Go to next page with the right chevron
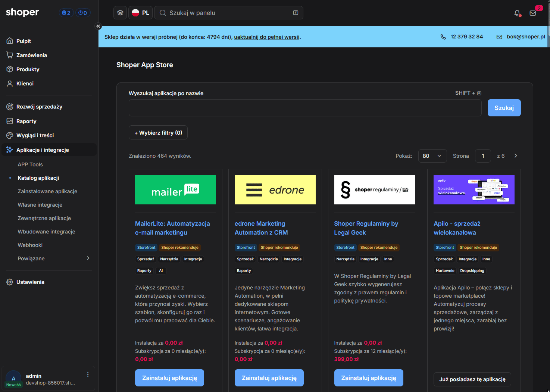Image resolution: width=550 pixels, height=392 pixels. tap(516, 156)
